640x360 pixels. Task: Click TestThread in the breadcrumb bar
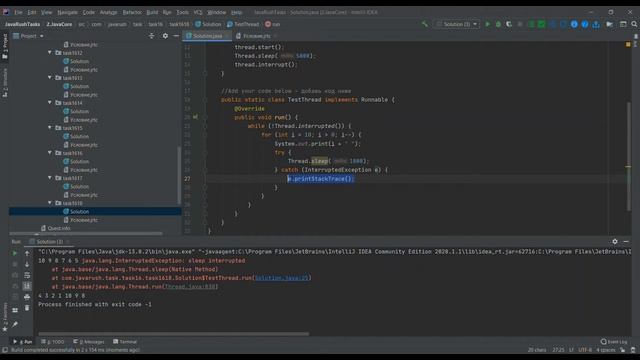click(243, 24)
